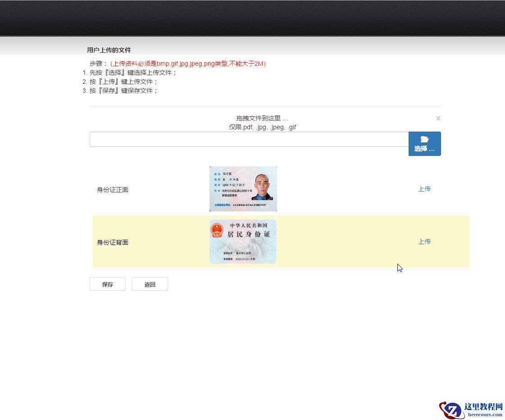
Task: Click 上传 next to 身份证正面
Action: click(424, 189)
